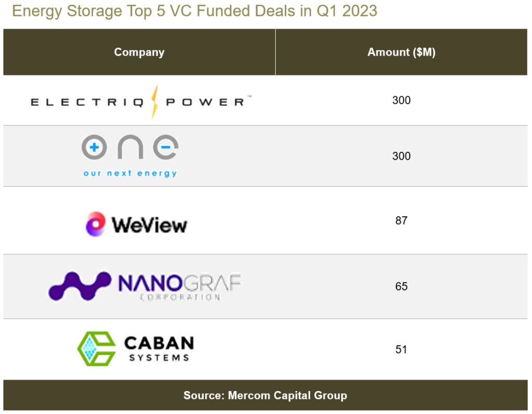Select the Energy Storage Top 5 title
Screen dimensions: 532x414
pyautogui.click(x=194, y=11)
